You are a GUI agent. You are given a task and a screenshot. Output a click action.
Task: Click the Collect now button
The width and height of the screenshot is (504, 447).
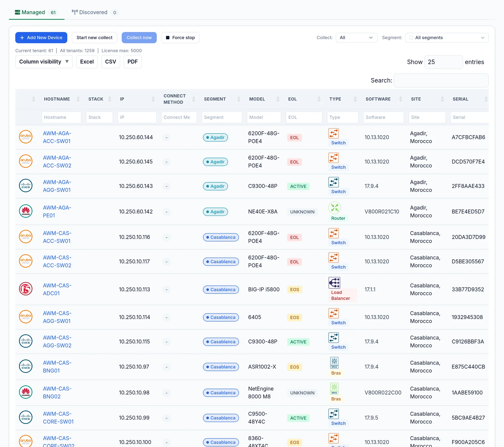(x=139, y=38)
